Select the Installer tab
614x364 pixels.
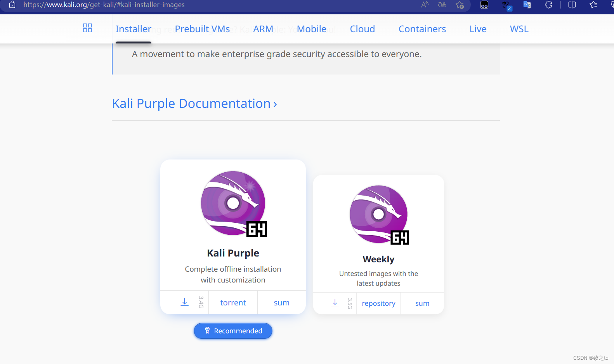click(134, 29)
